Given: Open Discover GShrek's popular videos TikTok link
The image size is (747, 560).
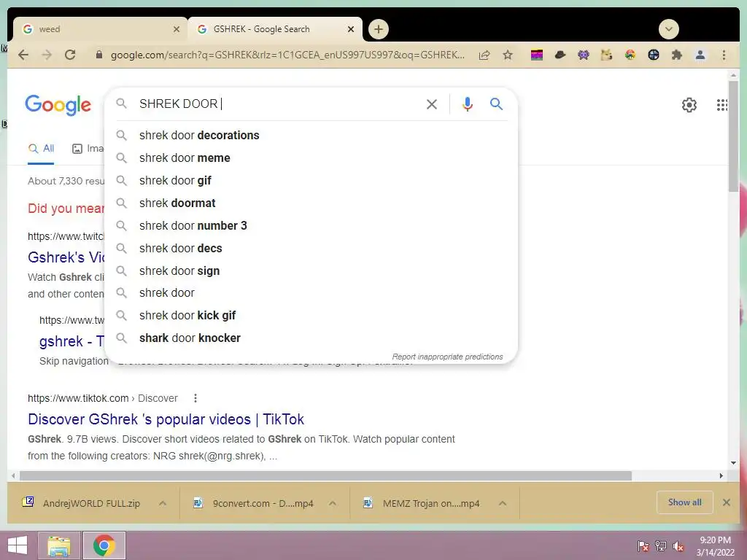Looking at the screenshot, I should (166, 419).
